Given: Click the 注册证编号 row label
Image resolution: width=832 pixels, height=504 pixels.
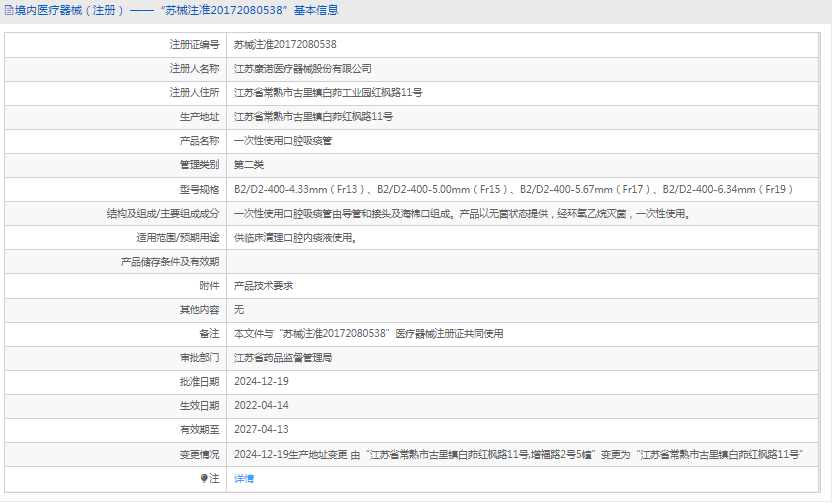Looking at the screenshot, I should tap(194, 45).
